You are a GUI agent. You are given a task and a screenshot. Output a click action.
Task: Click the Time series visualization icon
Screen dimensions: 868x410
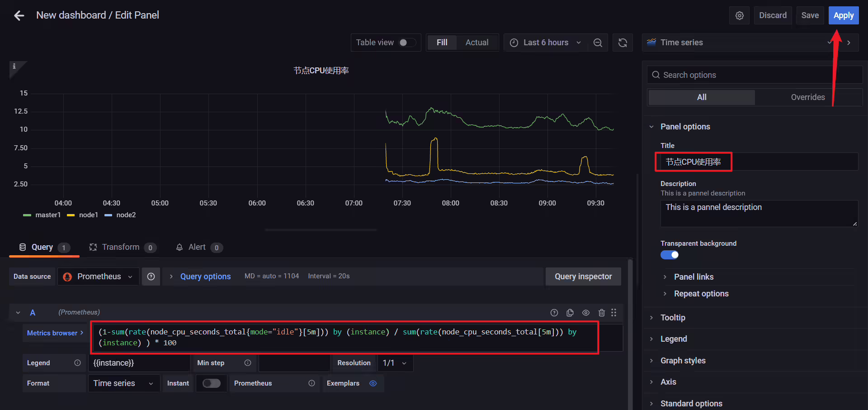pos(651,43)
